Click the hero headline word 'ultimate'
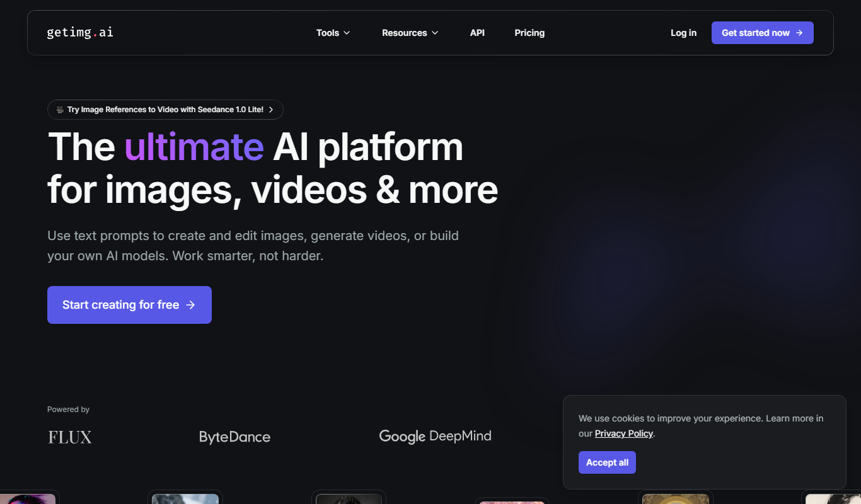This screenshot has height=504, width=861. pyautogui.click(x=194, y=147)
